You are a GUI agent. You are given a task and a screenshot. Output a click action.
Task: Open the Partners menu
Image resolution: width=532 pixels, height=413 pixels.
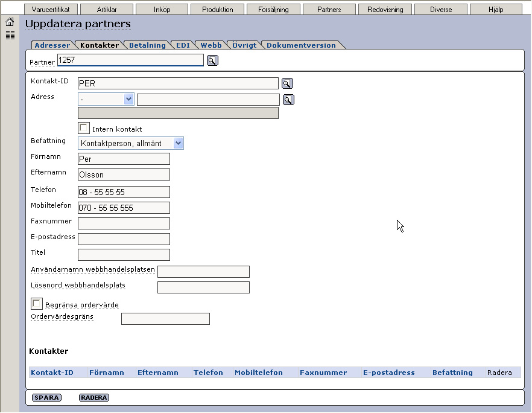[x=329, y=10]
